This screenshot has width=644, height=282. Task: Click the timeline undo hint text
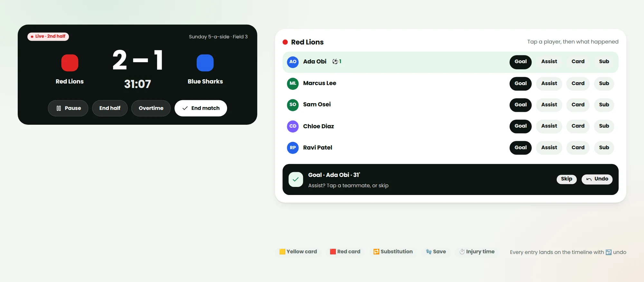coord(568,252)
